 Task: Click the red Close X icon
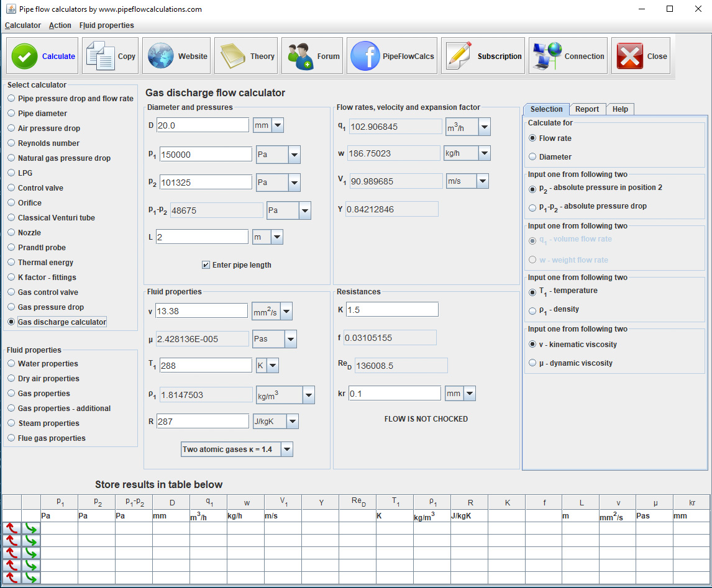coord(629,56)
